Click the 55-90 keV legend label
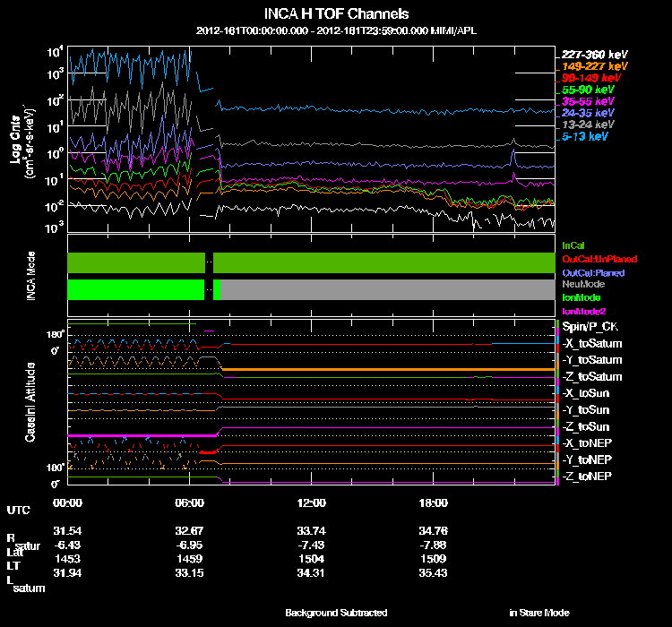This screenshot has height=627, width=672. point(588,90)
